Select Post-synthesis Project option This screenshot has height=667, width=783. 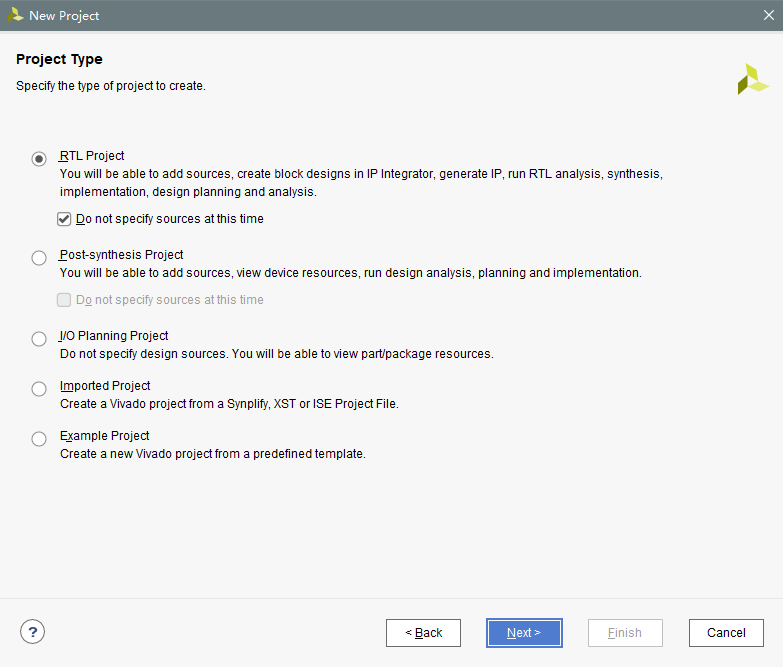pyautogui.click(x=39, y=258)
